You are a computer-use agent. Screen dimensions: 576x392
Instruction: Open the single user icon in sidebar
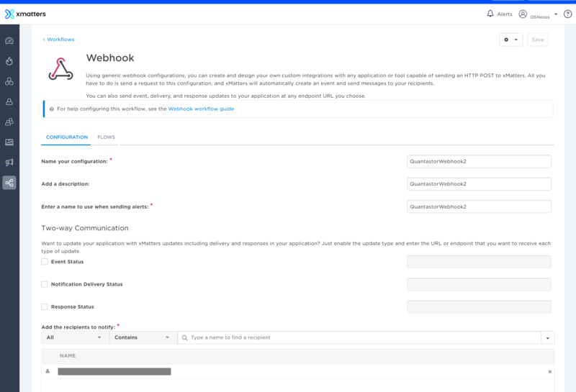(9, 101)
